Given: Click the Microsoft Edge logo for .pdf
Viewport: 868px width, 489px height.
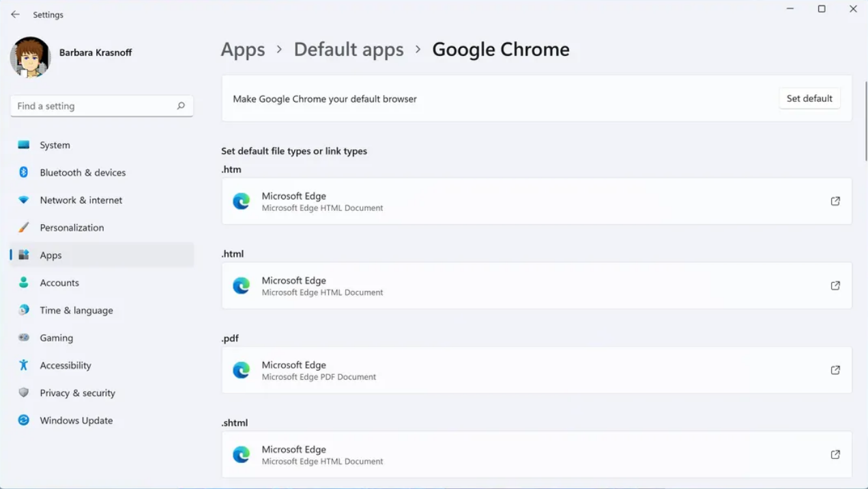Looking at the screenshot, I should pos(241,370).
